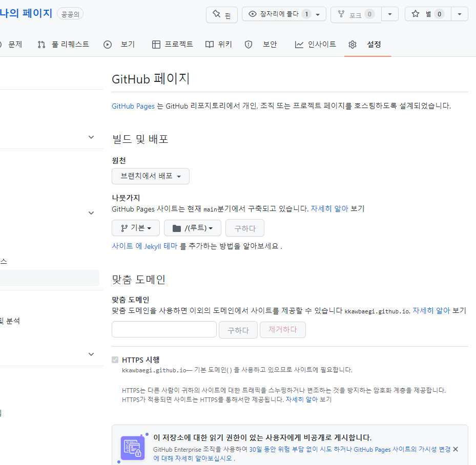Screen dimensions: 476x465
Task: Click 자세히 알아 link under HTTPS description
Action: tap(302, 399)
